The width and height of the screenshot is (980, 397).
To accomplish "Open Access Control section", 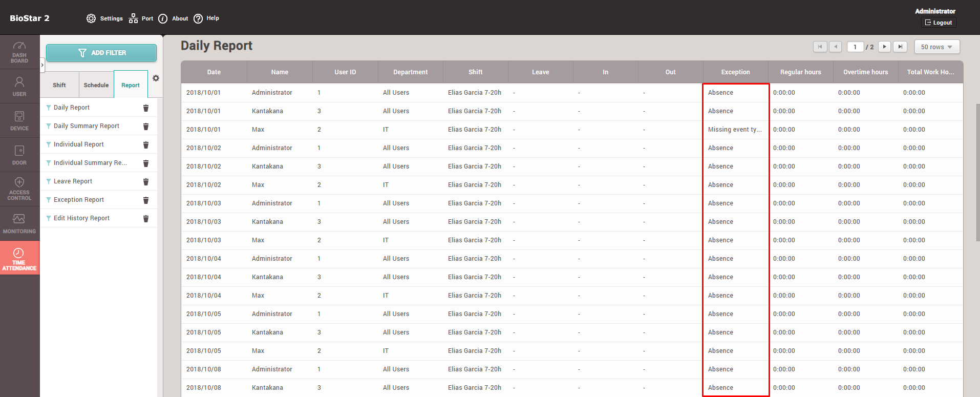I will point(19,189).
